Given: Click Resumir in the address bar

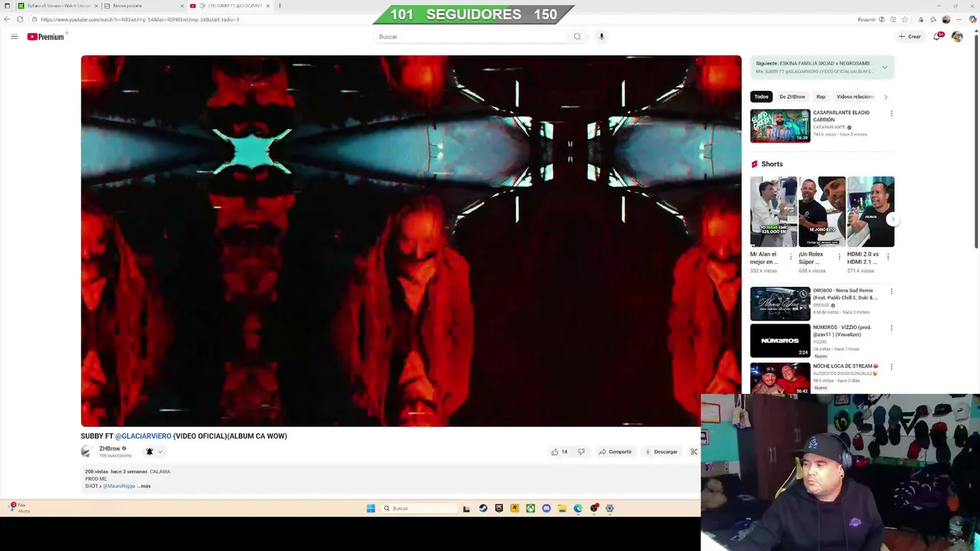Looking at the screenshot, I should click(867, 19).
